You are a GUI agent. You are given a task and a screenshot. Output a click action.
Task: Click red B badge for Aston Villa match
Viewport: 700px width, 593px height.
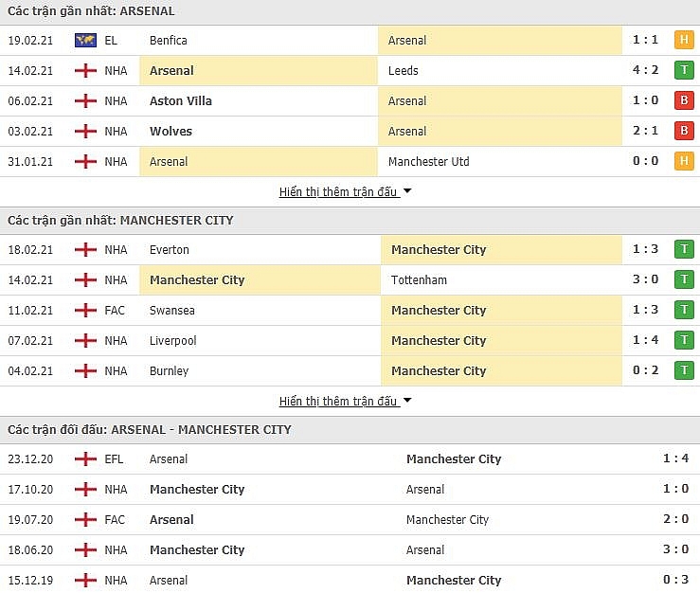[x=684, y=100]
